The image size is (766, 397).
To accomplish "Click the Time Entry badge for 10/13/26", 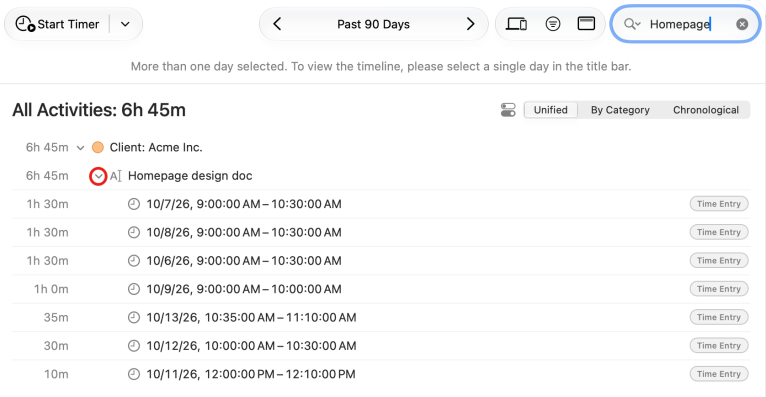I will coord(719,317).
